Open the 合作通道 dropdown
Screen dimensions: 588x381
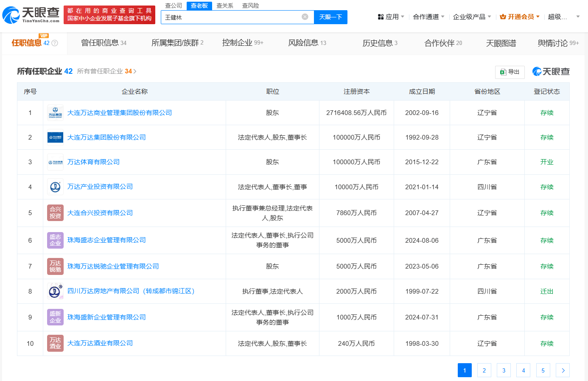[428, 17]
